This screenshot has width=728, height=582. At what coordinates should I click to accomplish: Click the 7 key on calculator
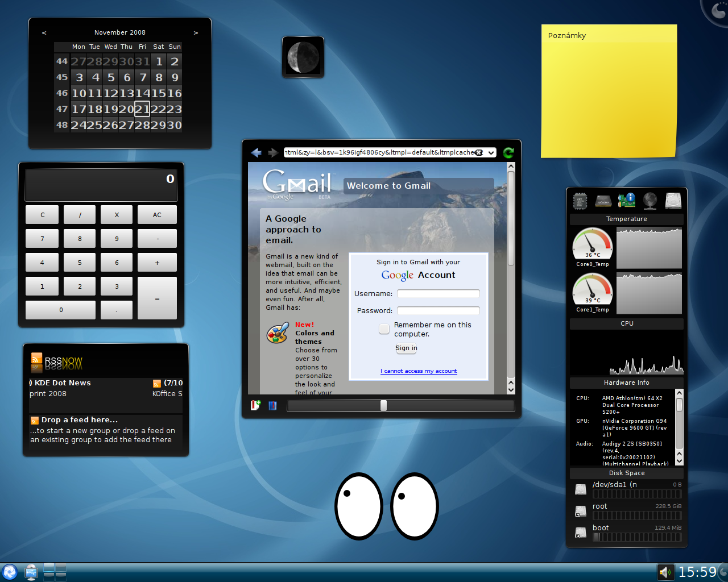pyautogui.click(x=42, y=239)
